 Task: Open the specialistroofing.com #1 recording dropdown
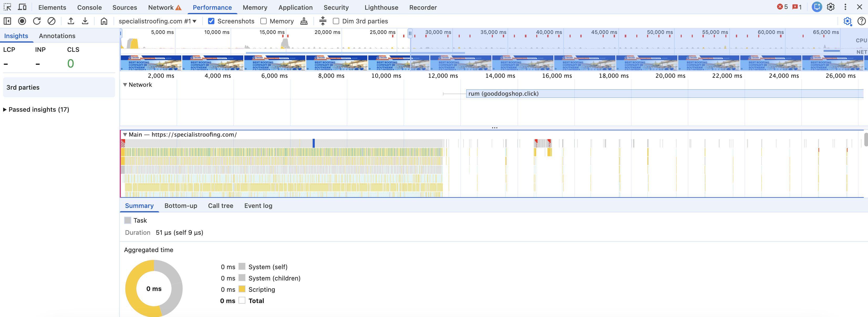pyautogui.click(x=157, y=21)
